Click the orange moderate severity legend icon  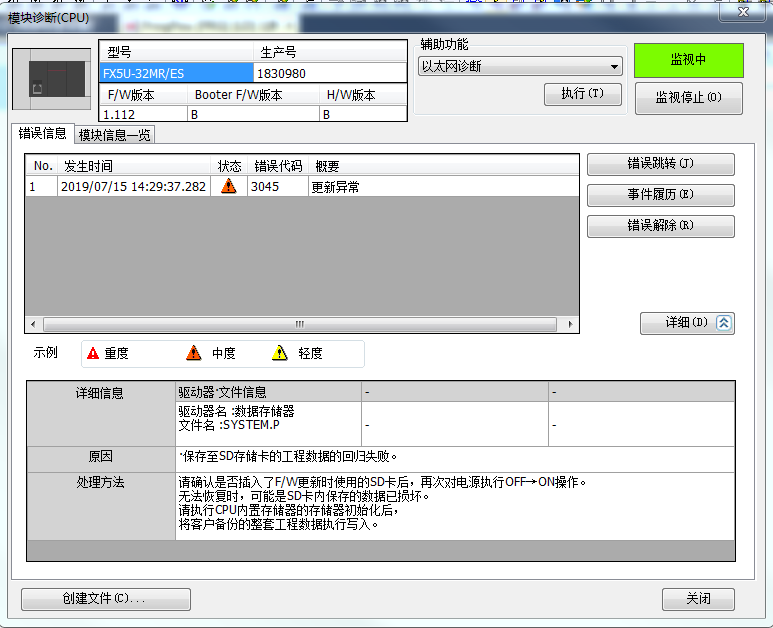194,353
